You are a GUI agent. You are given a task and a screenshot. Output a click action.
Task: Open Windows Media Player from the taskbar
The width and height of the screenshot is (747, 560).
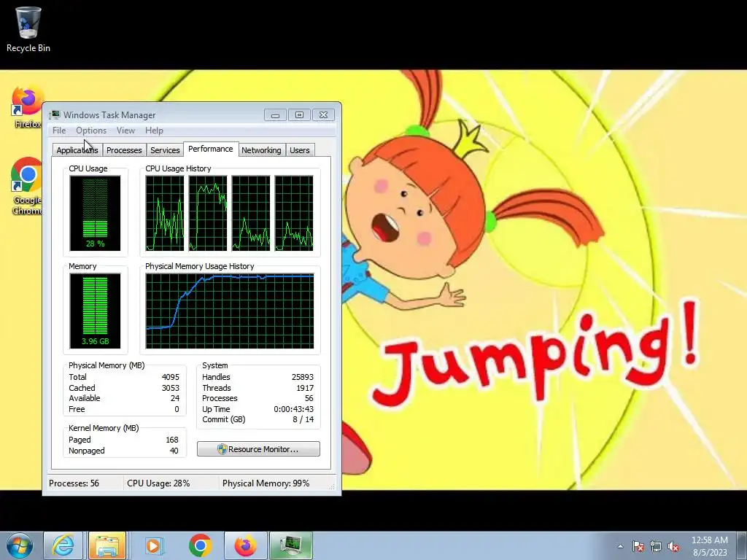click(x=154, y=545)
